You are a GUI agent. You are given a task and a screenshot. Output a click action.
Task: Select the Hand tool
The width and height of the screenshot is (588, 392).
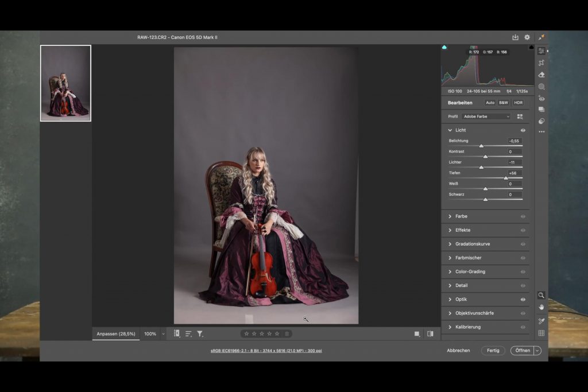(541, 307)
